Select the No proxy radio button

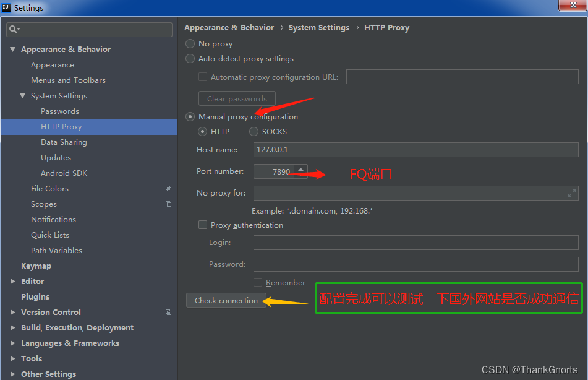[x=190, y=44]
